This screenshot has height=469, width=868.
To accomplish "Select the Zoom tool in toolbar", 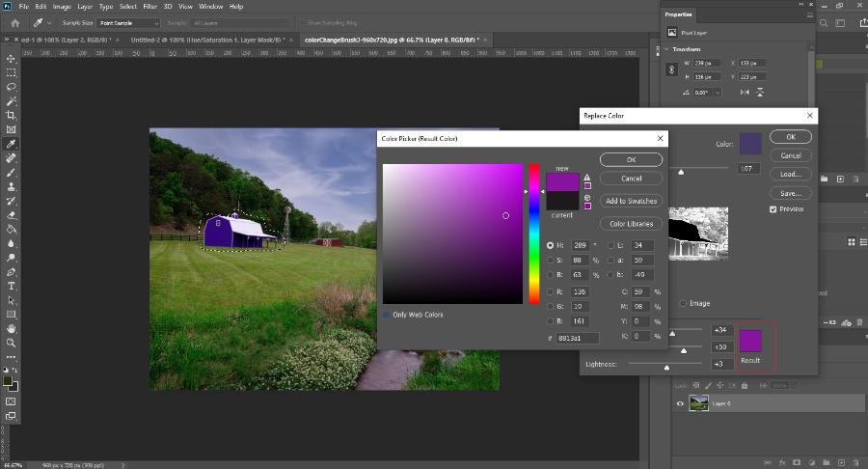I will click(x=12, y=343).
